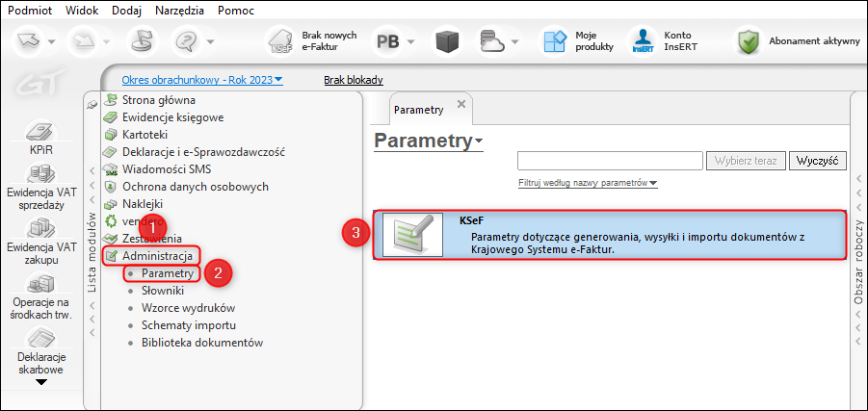Close the Parametry tab
Image resolution: width=868 pixels, height=411 pixels.
tap(461, 104)
